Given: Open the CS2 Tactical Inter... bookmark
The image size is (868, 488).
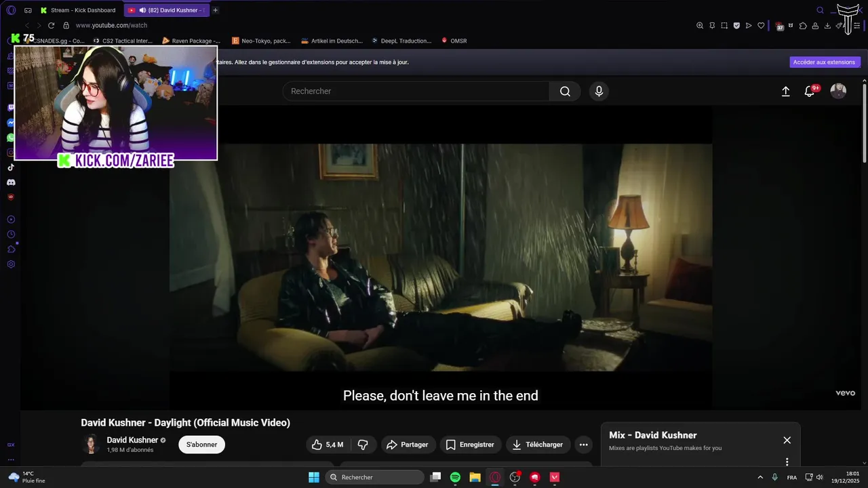Looking at the screenshot, I should tap(122, 41).
